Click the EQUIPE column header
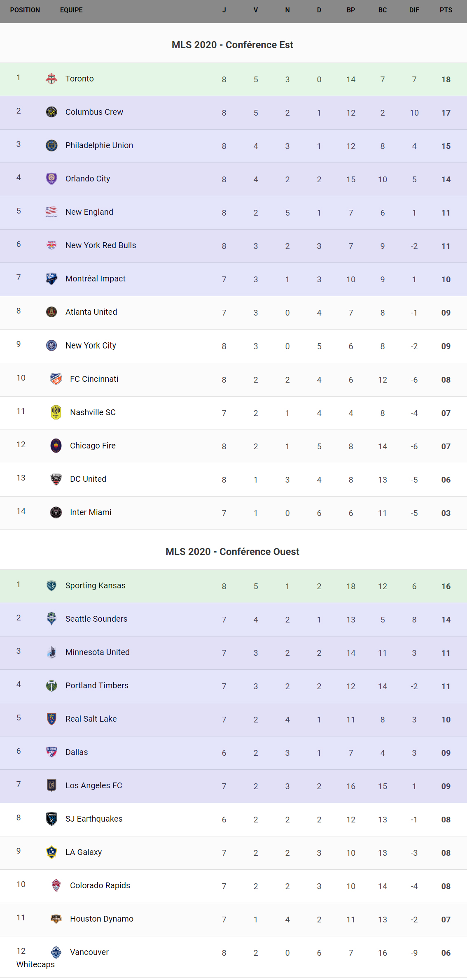 (71, 10)
